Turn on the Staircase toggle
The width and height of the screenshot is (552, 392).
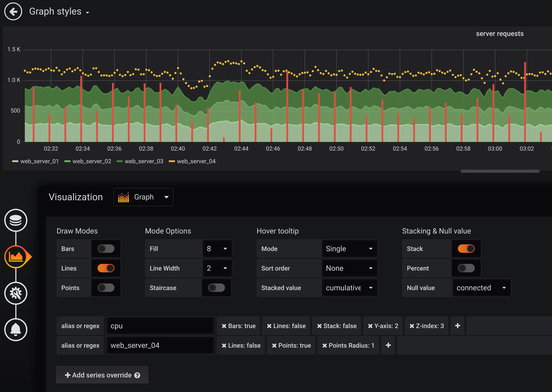(216, 288)
